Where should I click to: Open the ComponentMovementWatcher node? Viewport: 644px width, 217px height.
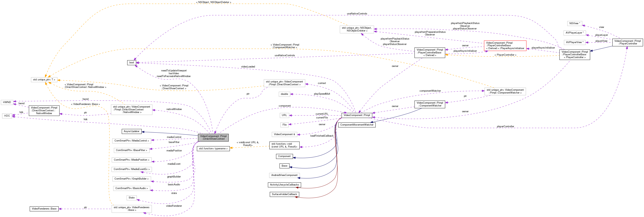click(357, 125)
